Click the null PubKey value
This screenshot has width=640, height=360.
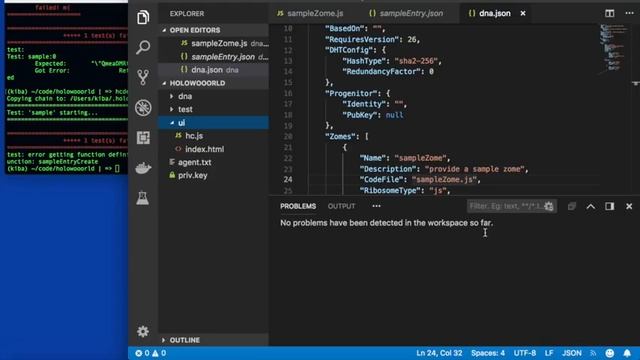pyautogui.click(x=394, y=115)
